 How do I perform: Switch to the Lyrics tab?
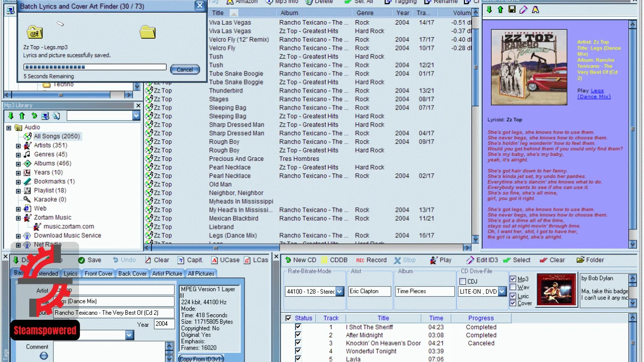pos(70,274)
